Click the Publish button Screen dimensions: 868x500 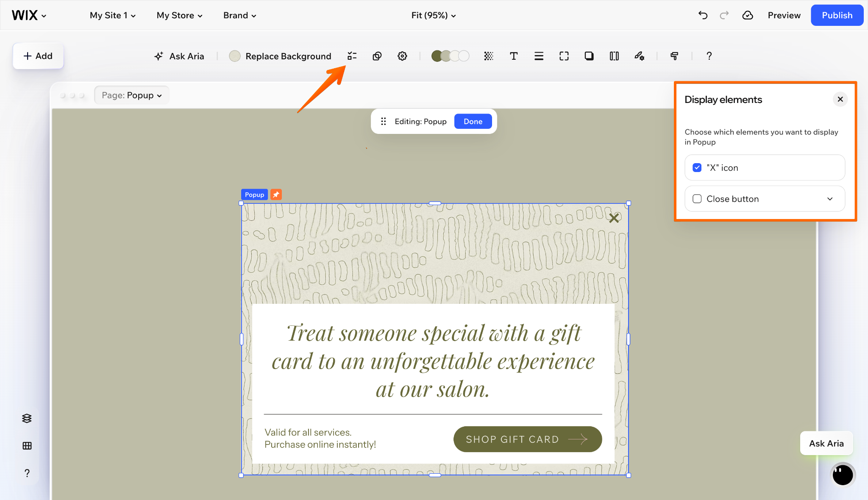point(837,15)
